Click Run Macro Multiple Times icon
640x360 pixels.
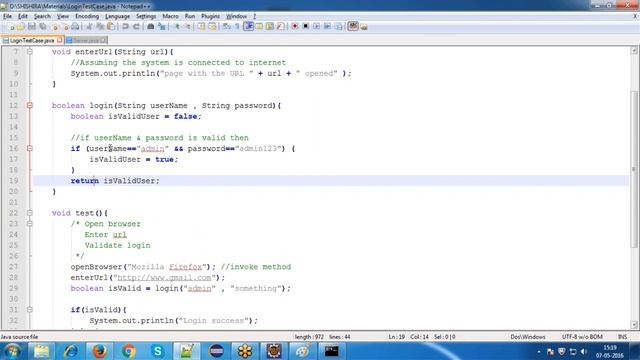327,27
